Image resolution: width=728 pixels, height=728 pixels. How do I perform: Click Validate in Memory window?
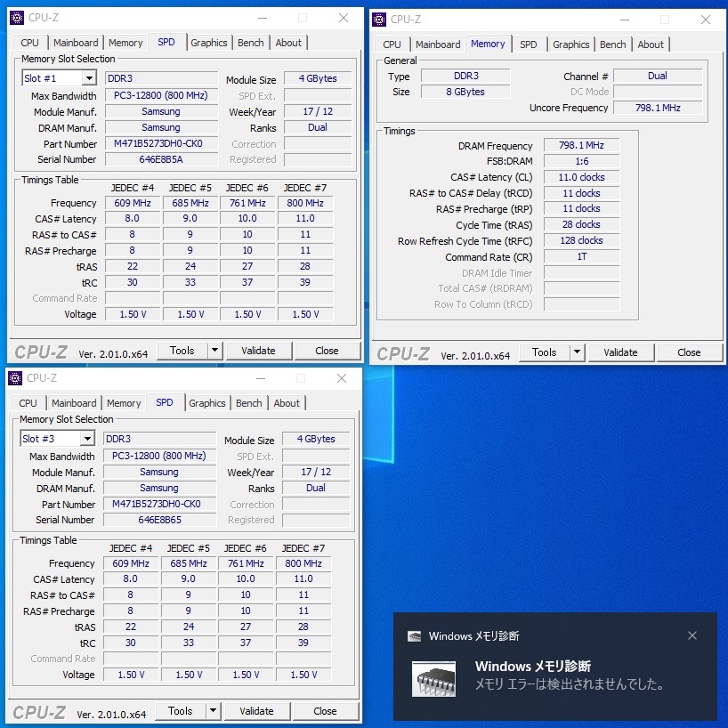click(620, 352)
